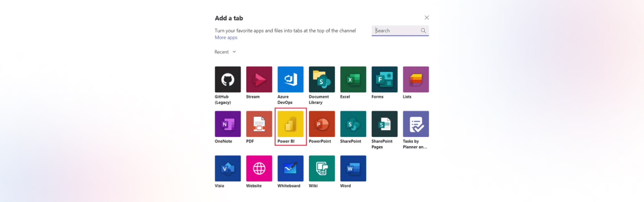This screenshot has width=644, height=202.
Task: Add a Wiki tab
Action: [x=322, y=168]
